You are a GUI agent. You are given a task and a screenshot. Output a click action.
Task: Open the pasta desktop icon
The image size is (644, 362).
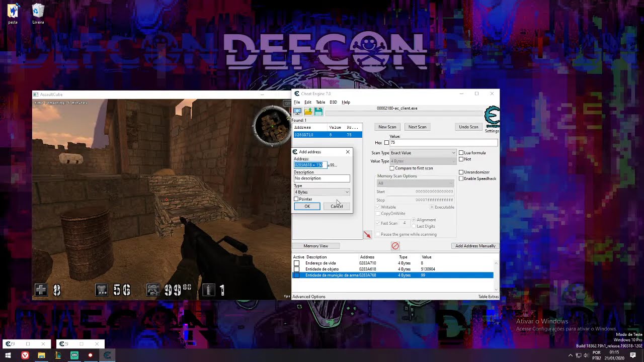click(13, 14)
